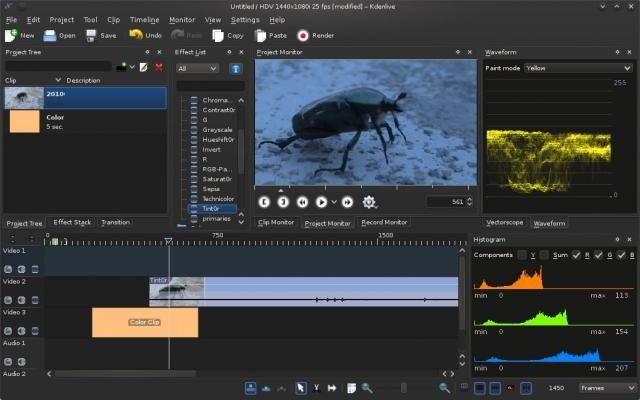This screenshot has height=400, width=640.
Task: Toggle lock on the Audio 1 track
Action: tap(8, 362)
